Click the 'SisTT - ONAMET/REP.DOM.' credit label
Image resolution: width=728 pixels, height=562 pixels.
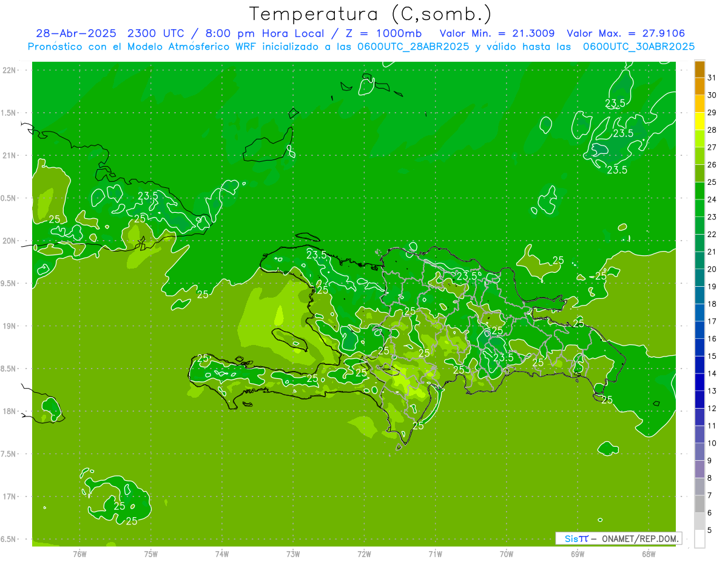(x=618, y=538)
